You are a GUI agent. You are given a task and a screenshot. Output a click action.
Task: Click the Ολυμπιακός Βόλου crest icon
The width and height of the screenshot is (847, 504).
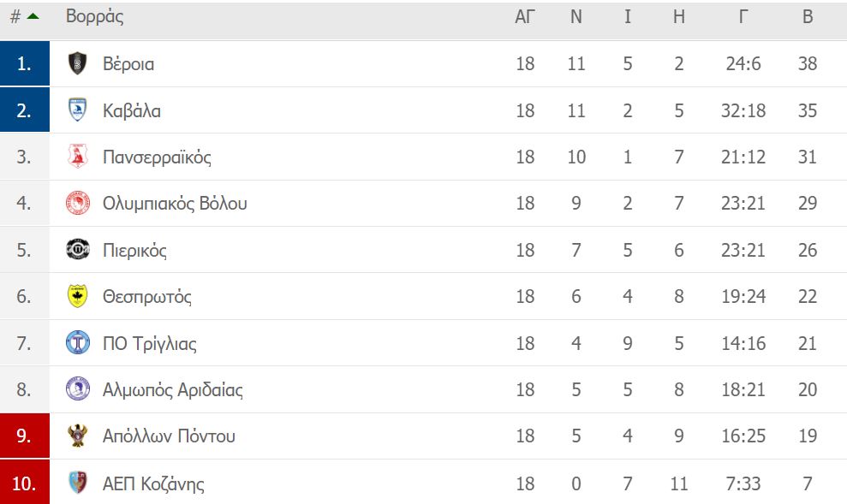77,203
